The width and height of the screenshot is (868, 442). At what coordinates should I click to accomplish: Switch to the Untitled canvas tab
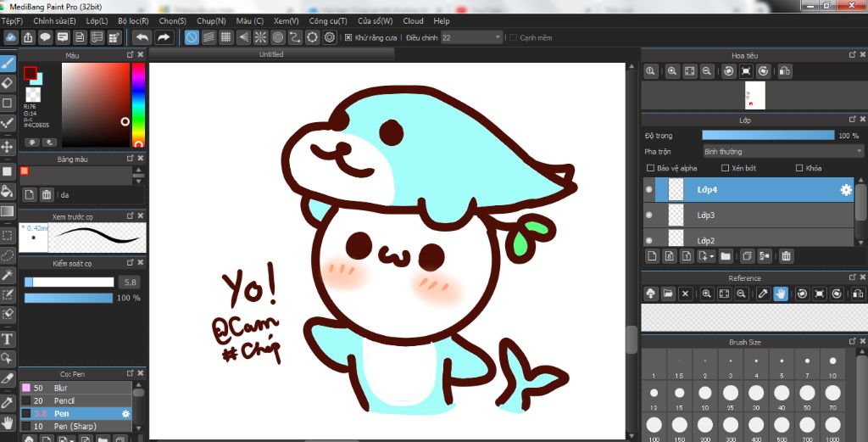tap(271, 53)
